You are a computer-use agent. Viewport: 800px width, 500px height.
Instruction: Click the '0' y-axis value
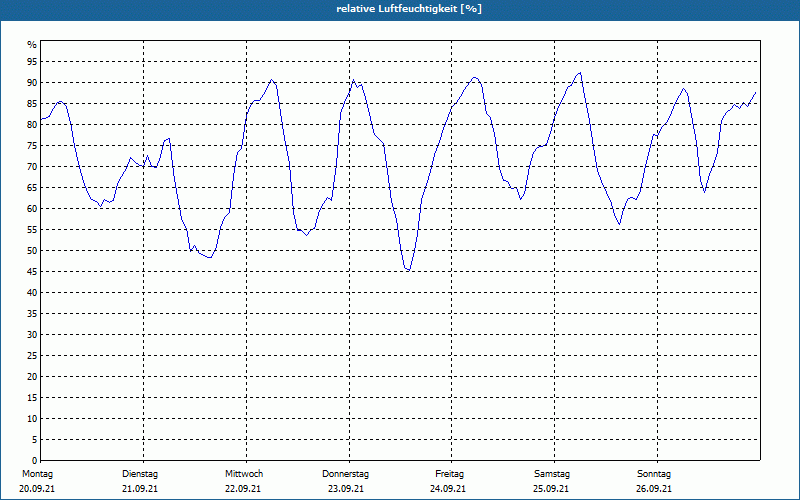pyautogui.click(x=34, y=461)
